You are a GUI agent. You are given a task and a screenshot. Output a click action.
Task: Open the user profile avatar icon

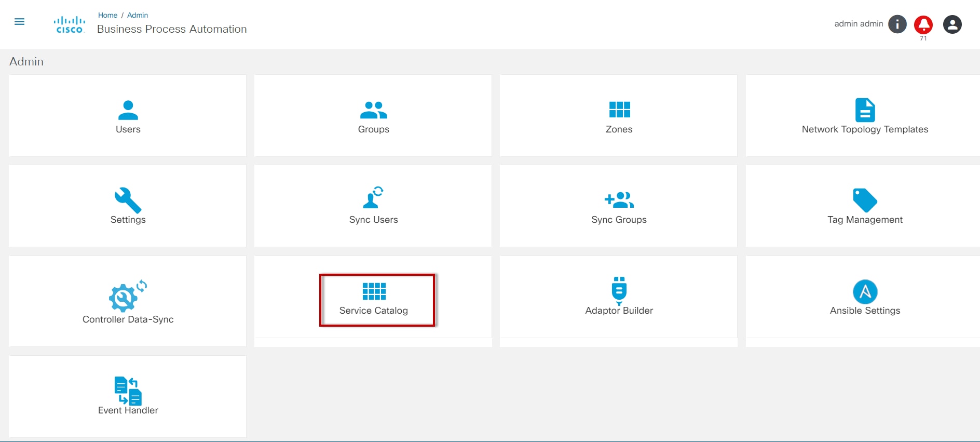coord(952,24)
